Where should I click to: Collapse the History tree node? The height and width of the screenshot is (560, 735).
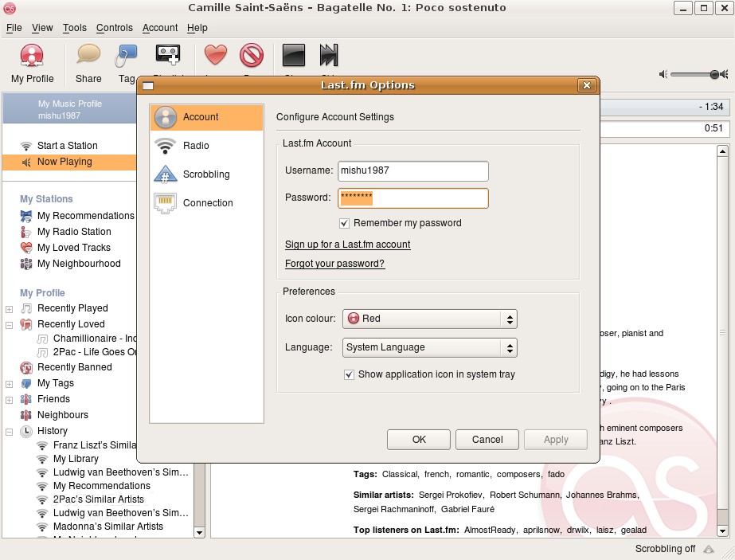pyautogui.click(x=9, y=432)
